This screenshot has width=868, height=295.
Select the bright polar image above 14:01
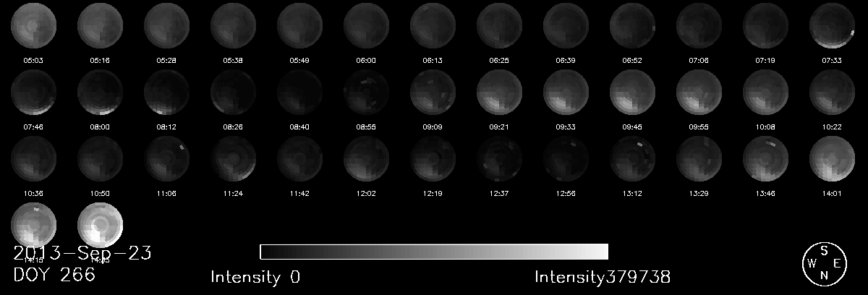pos(833,159)
